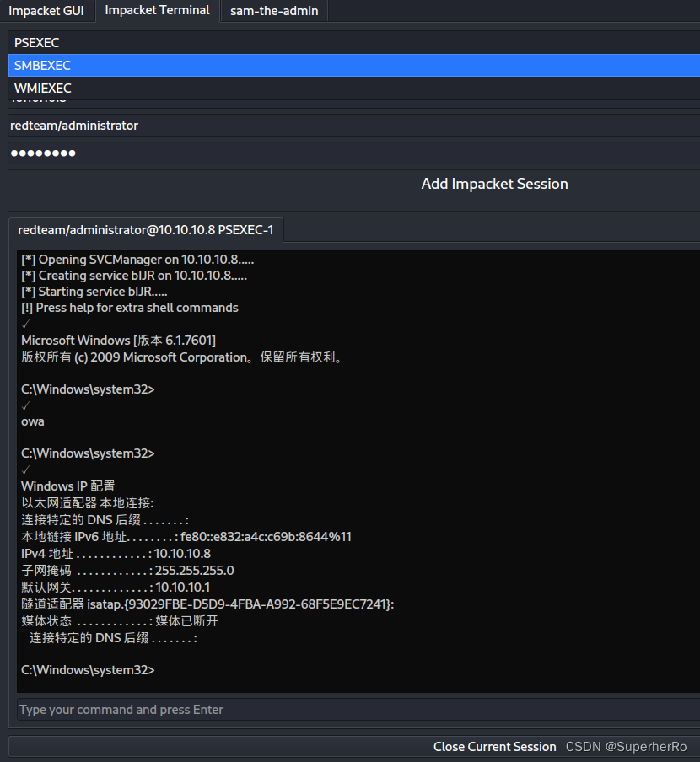The image size is (700, 762).
Task: Open the sam-the-admin tab
Action: [273, 11]
